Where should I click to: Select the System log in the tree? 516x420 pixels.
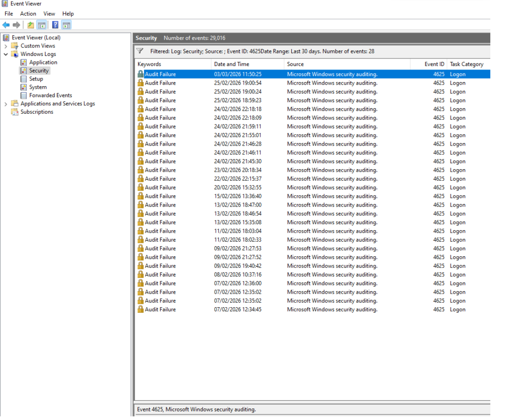coord(38,87)
